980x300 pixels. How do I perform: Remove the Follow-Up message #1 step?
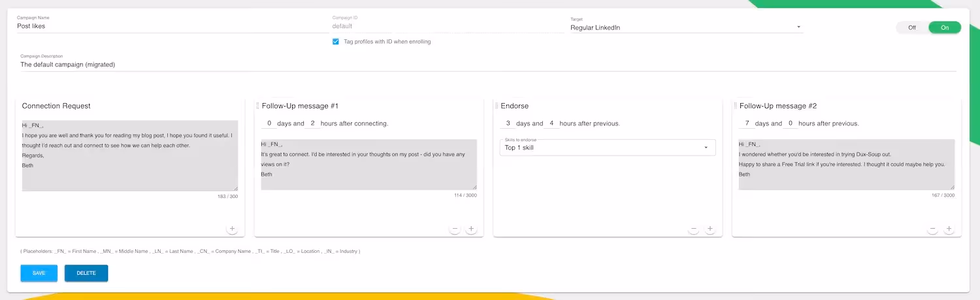coord(455,229)
